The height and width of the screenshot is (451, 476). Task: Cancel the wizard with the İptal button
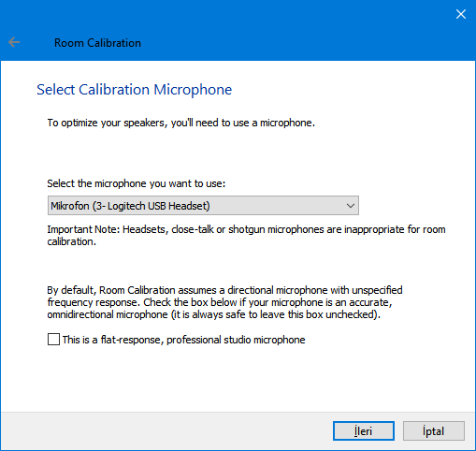click(x=434, y=431)
